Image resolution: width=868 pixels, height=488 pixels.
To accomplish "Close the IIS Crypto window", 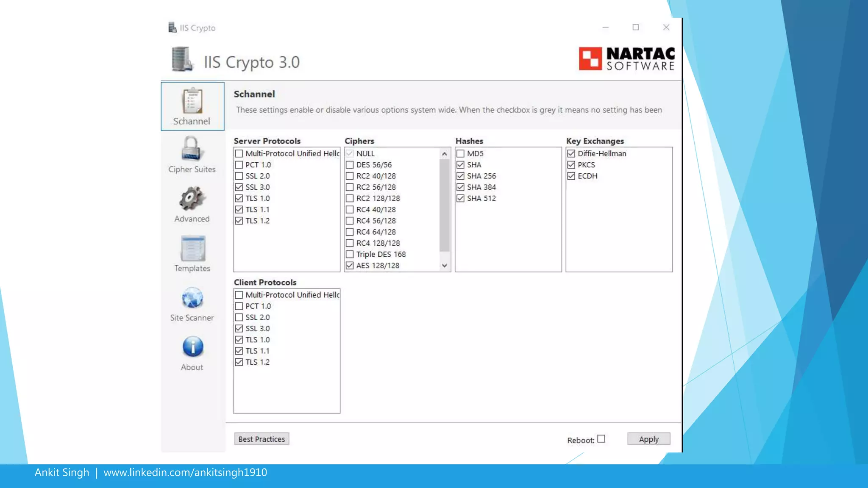I will [666, 28].
